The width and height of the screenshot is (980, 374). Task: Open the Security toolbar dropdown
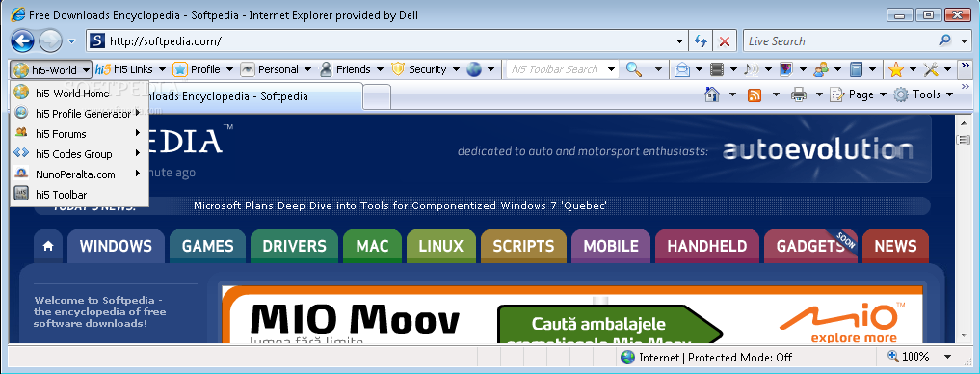click(456, 69)
